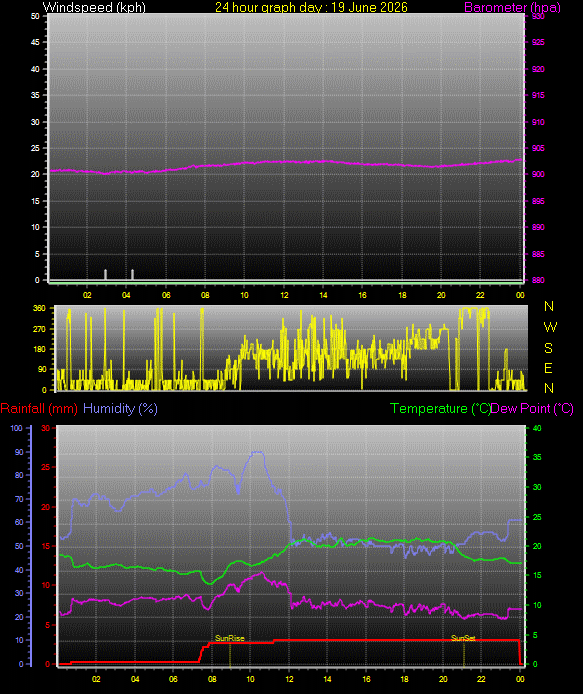Click the "925" barometer axis value
583x694 pixels.
[538, 42]
